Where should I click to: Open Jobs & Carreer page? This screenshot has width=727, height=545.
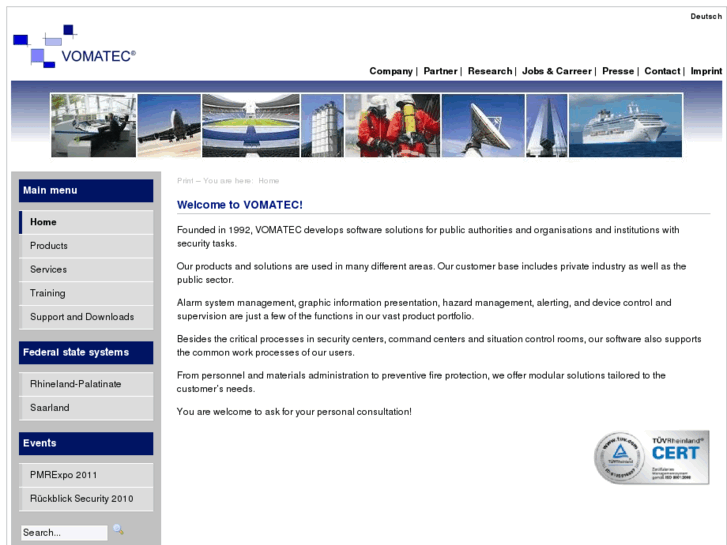pyautogui.click(x=557, y=71)
